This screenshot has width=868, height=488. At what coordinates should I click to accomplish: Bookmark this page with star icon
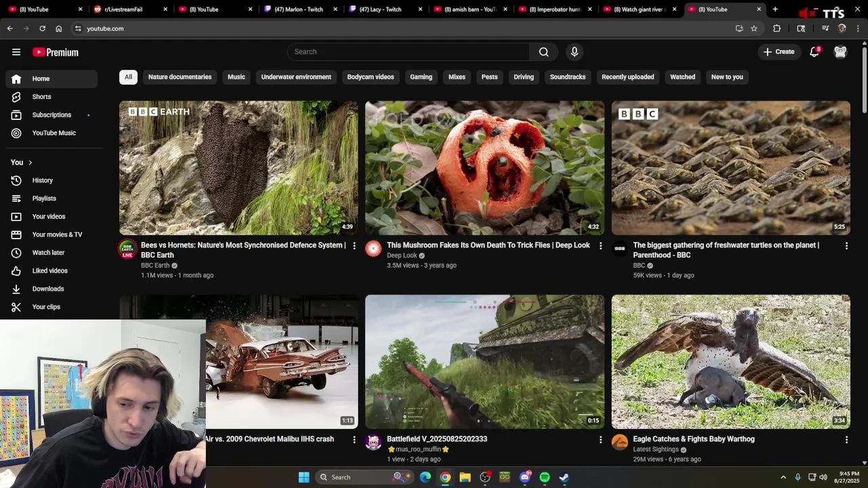[x=754, y=28]
